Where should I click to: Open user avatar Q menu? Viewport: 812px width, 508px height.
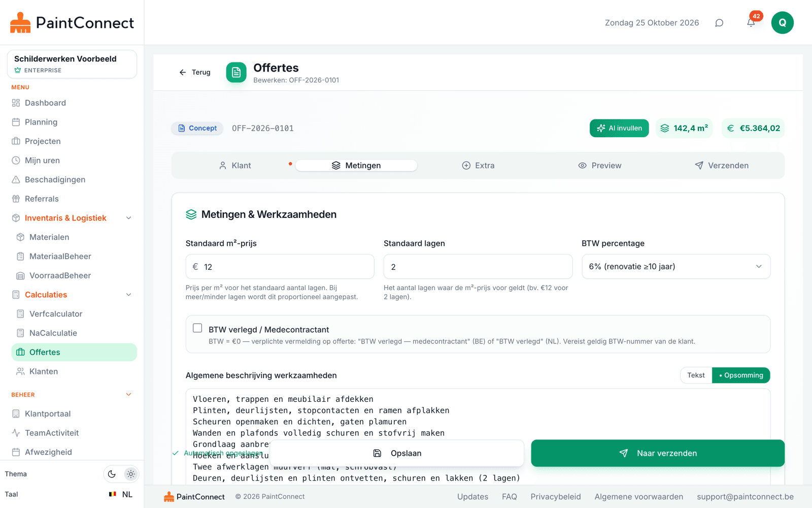(x=783, y=23)
